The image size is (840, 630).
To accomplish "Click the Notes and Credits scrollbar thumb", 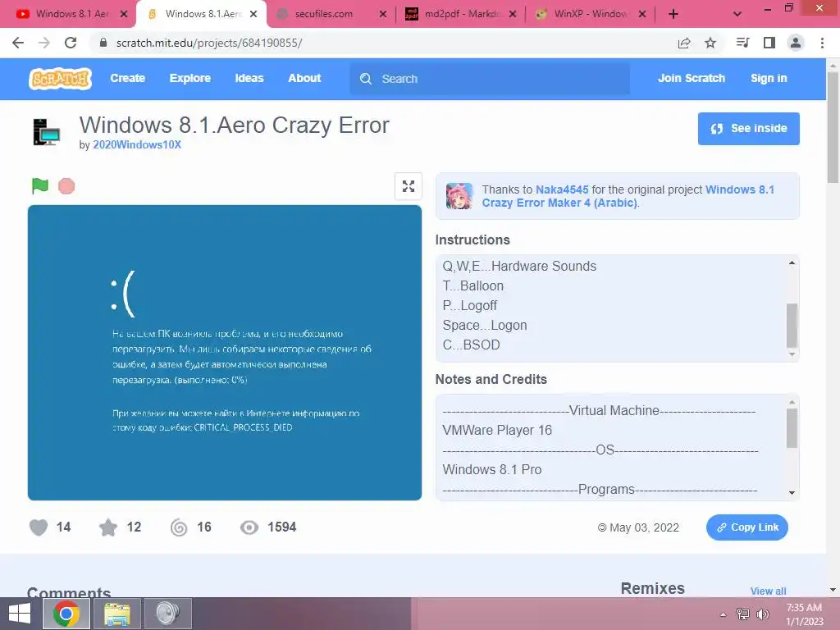I will pyautogui.click(x=792, y=427).
